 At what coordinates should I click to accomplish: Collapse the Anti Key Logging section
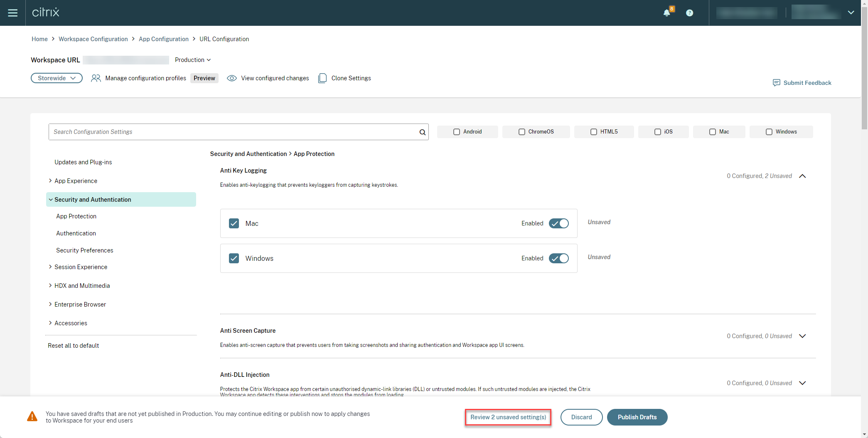pyautogui.click(x=802, y=176)
